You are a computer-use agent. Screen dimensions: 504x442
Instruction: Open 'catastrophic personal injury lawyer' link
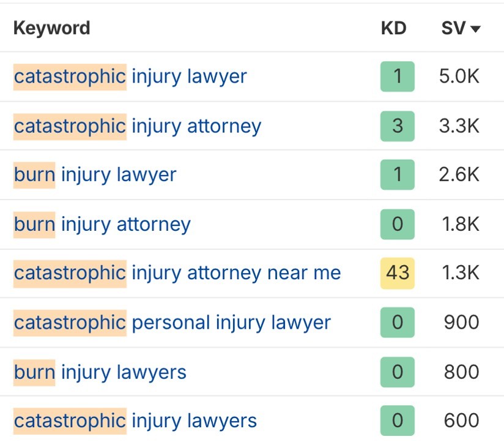tap(172, 323)
